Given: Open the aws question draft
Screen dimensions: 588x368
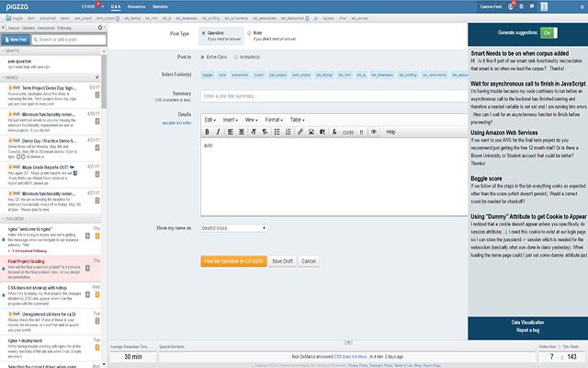Looking at the screenshot, I should tap(51, 63).
